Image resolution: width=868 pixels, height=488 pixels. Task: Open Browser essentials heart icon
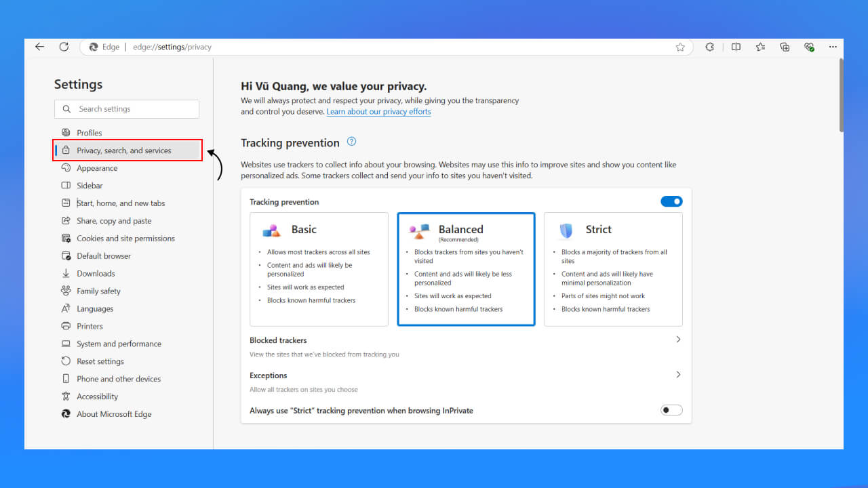tap(809, 47)
